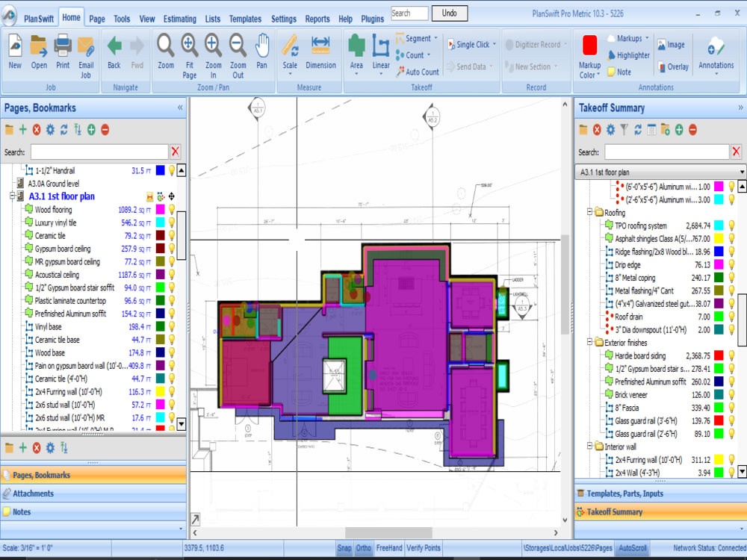This screenshot has height=560, width=747.
Task: Click the canvas horizontal scrollbar thumb
Action: tap(388, 532)
